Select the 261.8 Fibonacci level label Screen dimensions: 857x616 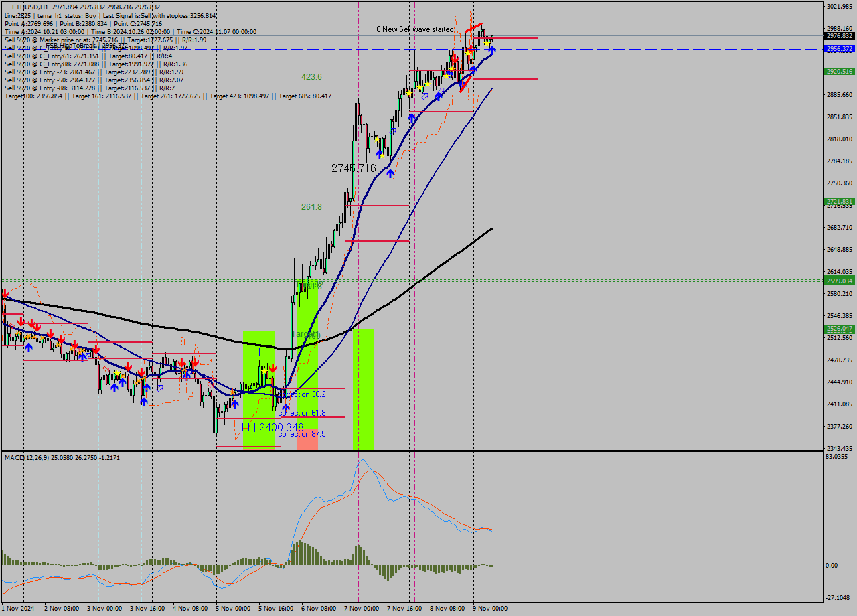(311, 207)
